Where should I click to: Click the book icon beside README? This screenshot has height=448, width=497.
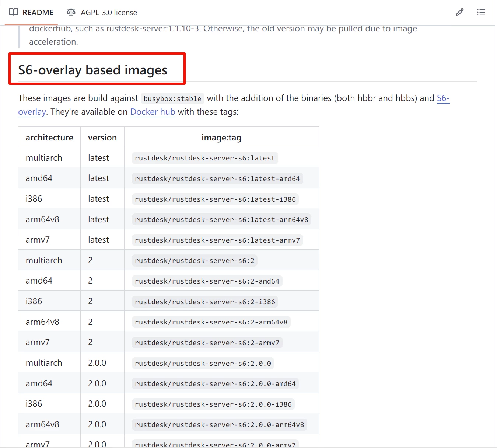tap(14, 13)
